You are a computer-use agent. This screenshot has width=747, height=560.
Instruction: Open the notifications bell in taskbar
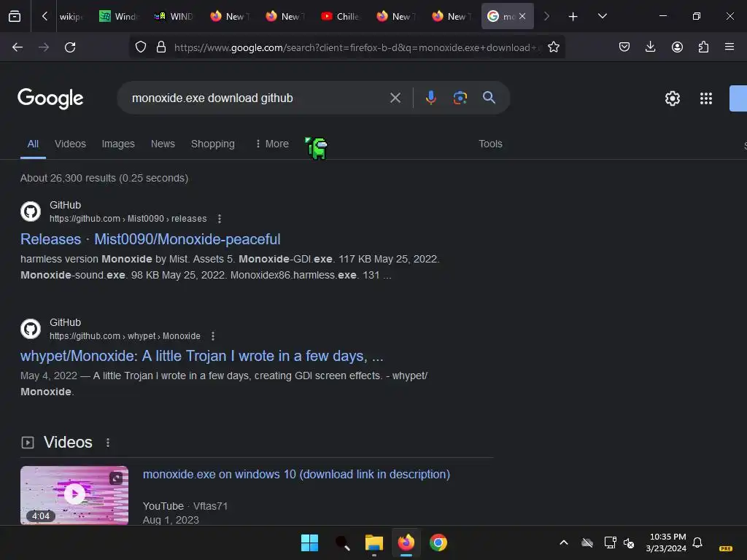tap(697, 542)
